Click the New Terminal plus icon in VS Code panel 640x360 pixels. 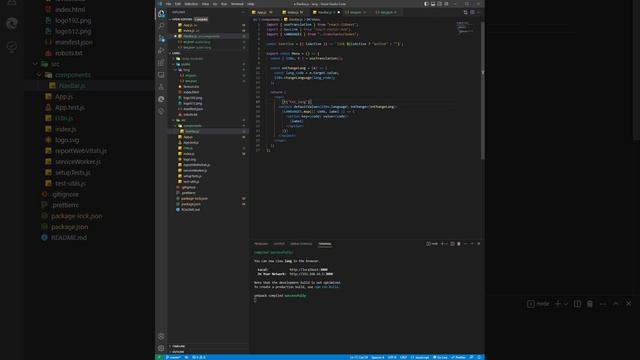442,244
